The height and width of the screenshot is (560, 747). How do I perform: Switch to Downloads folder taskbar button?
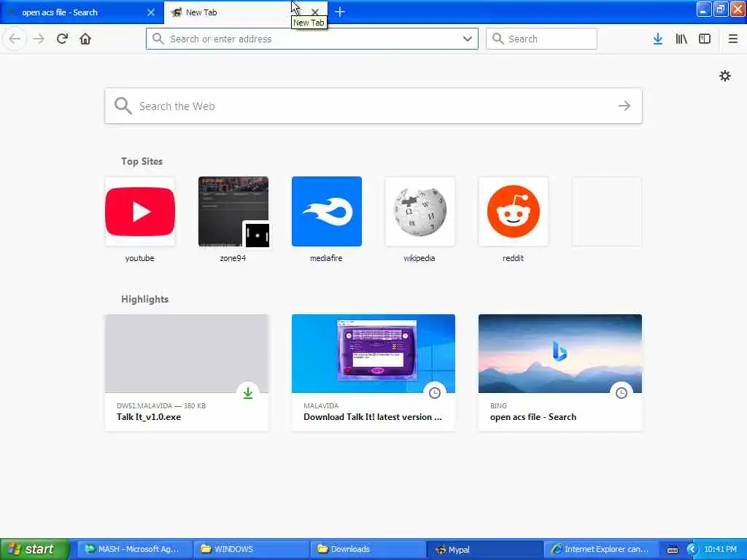368,549
